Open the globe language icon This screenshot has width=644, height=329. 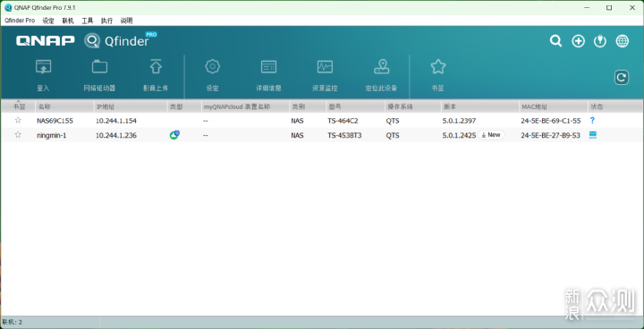pos(622,41)
